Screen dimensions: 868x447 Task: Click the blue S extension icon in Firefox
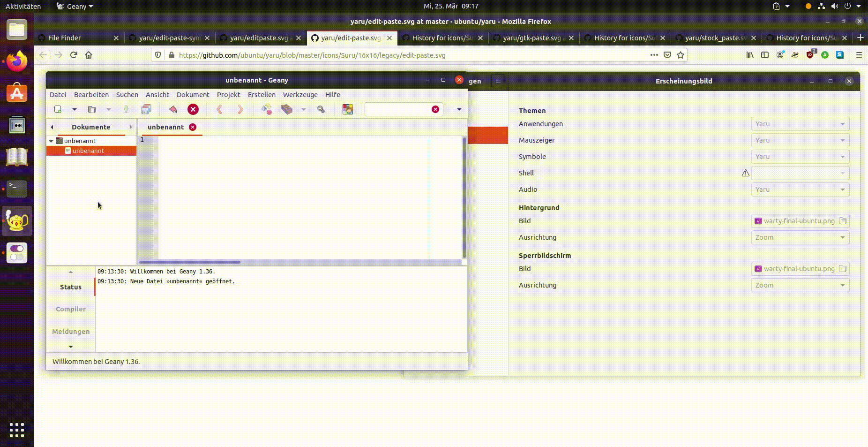[x=840, y=55]
